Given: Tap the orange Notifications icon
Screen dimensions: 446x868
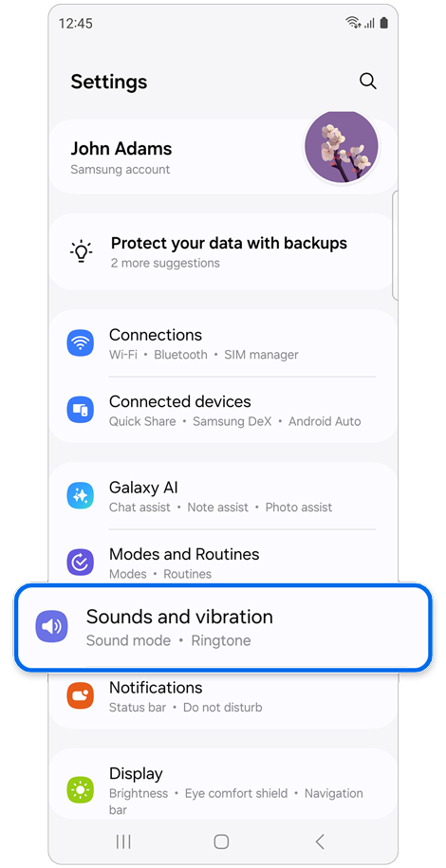Looking at the screenshot, I should pos(81,695).
